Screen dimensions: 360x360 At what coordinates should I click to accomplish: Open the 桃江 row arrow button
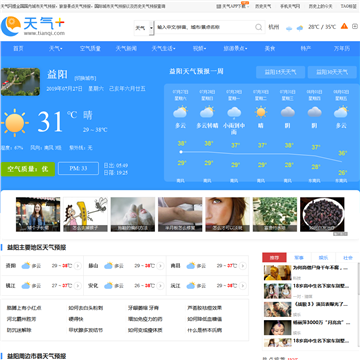point(78,286)
